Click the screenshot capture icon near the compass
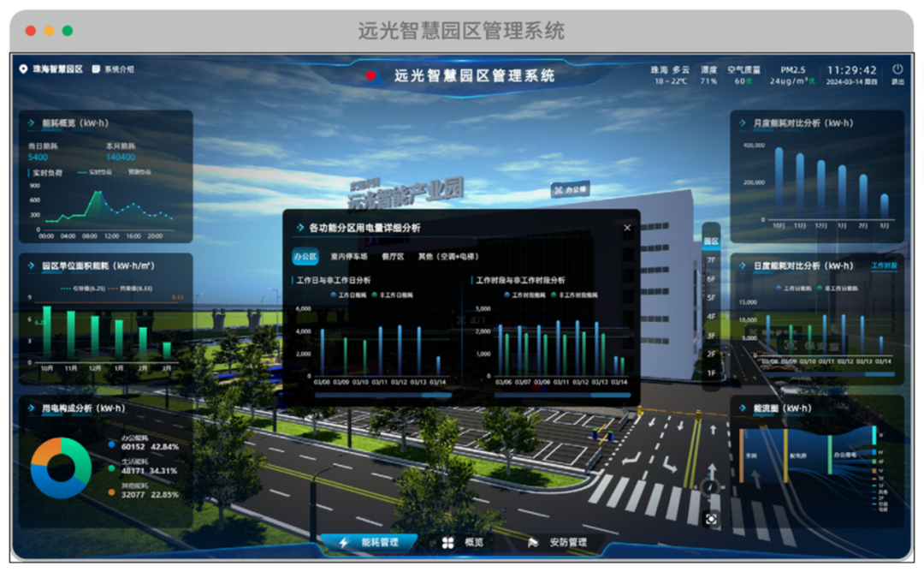 711,518
